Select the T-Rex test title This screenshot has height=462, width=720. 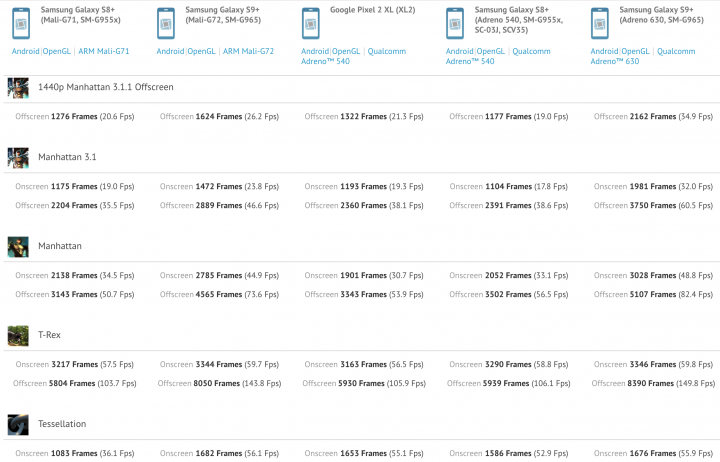pos(49,335)
